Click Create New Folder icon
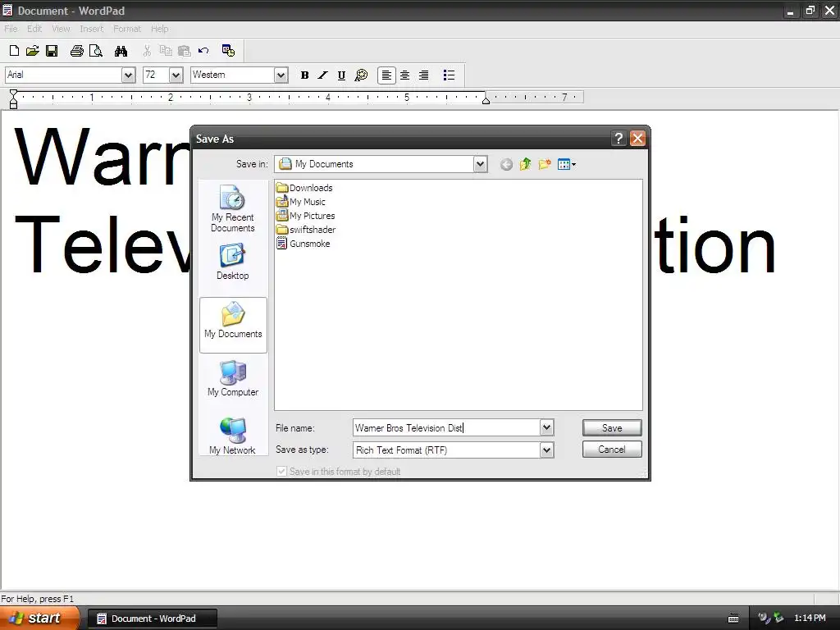 pyautogui.click(x=545, y=164)
